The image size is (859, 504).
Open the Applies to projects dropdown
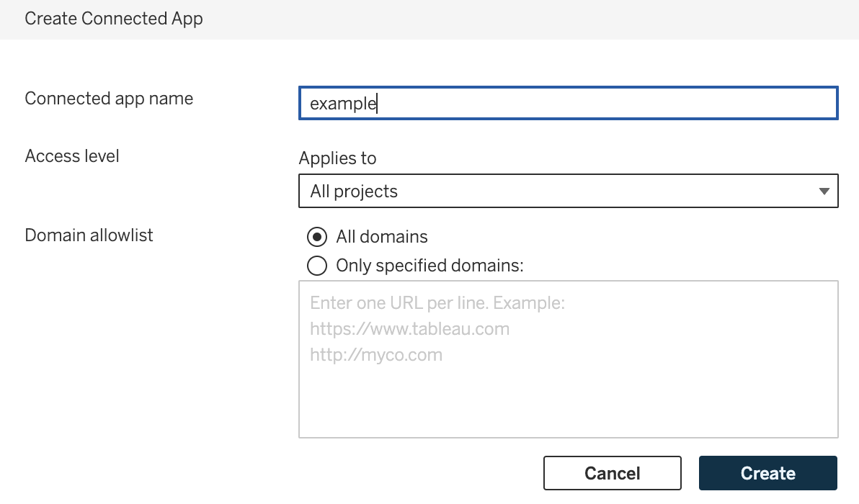pos(568,192)
